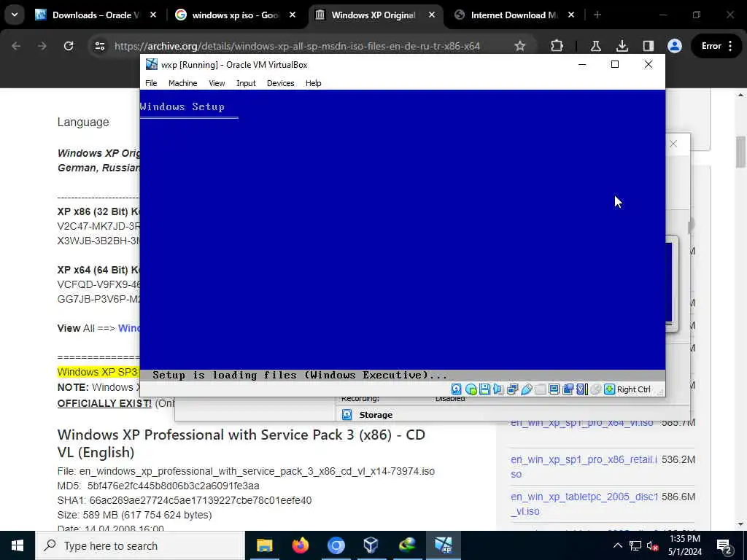Click the network adapter icon in VM status bar
Image resolution: width=747 pixels, height=560 pixels.
pyautogui.click(x=512, y=389)
